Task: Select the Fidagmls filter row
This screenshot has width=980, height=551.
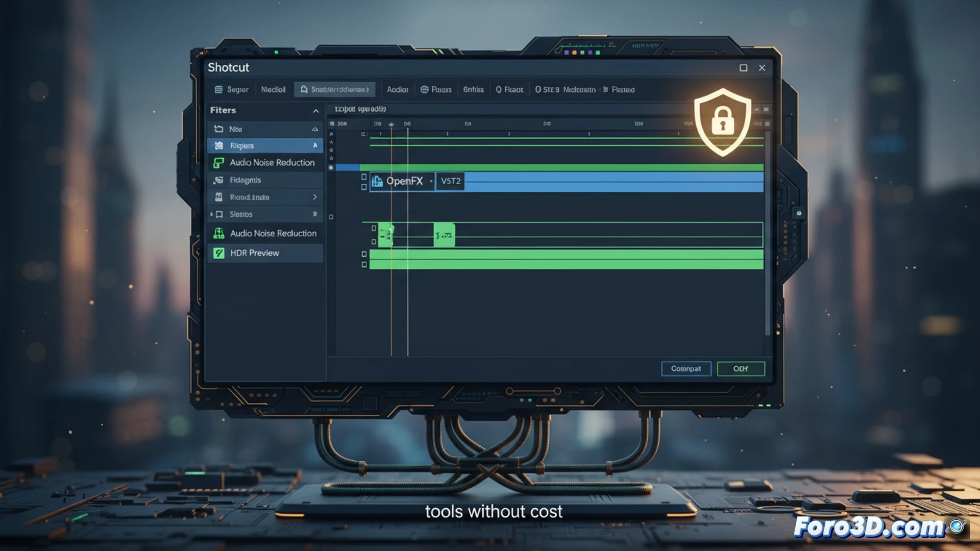Action: [x=265, y=180]
